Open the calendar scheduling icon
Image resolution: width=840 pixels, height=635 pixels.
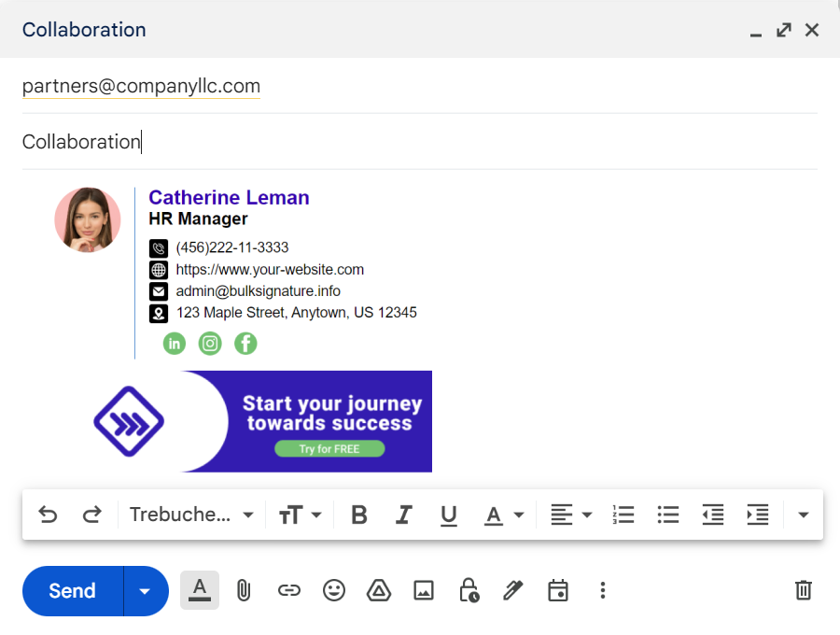[x=558, y=590]
